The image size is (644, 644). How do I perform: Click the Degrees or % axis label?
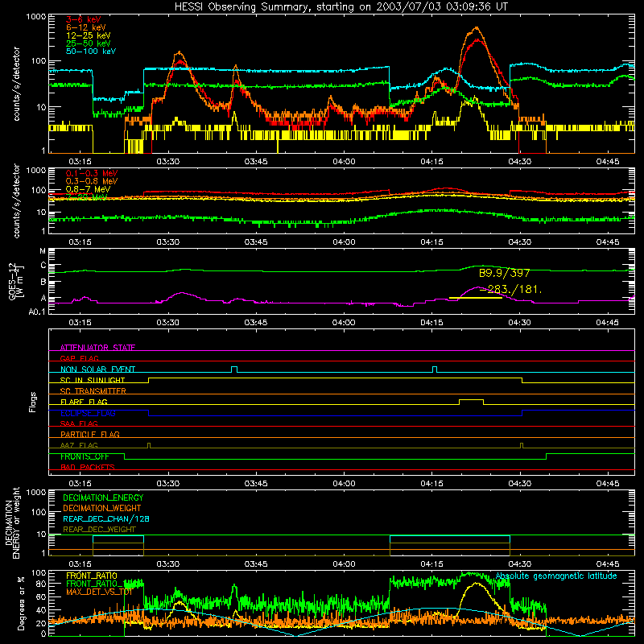(21, 603)
